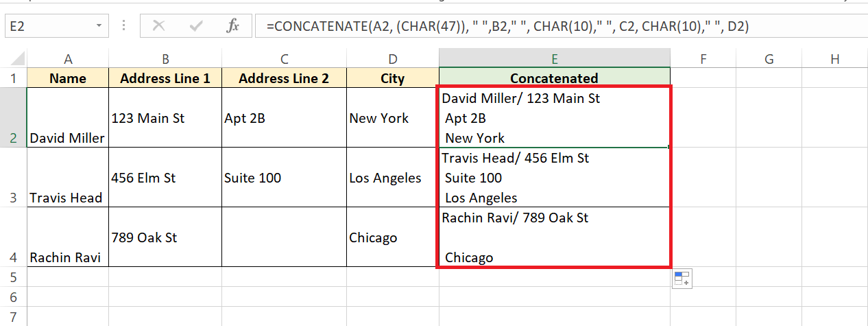Click the three-dot handle beside Name Box
Image resolution: width=868 pixels, height=326 pixels.
coord(124,26)
